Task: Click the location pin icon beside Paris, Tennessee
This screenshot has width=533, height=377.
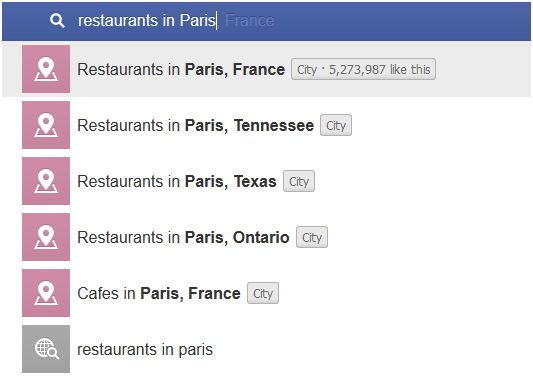Action: [46, 125]
